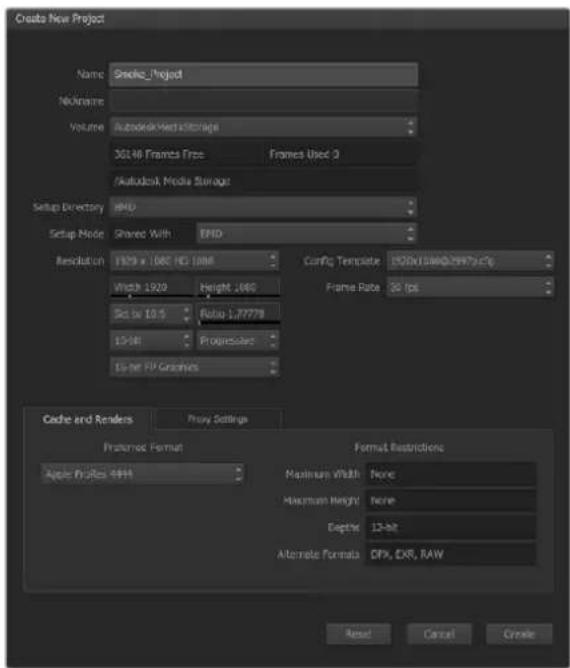Switch to the Proxy Settings tab
Image resolution: width=570 pixels, height=668 pixels.
pyautogui.click(x=218, y=420)
